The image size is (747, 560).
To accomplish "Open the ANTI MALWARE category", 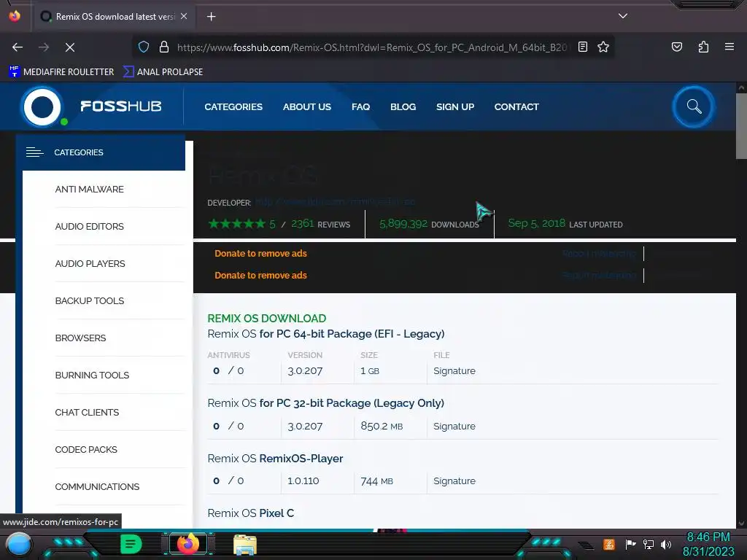I will 89,189.
